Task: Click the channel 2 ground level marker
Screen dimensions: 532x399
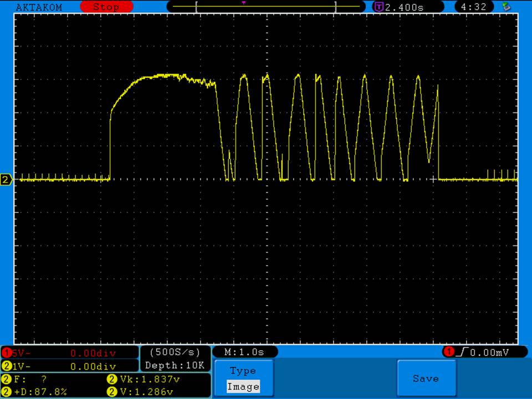Action: (x=7, y=180)
